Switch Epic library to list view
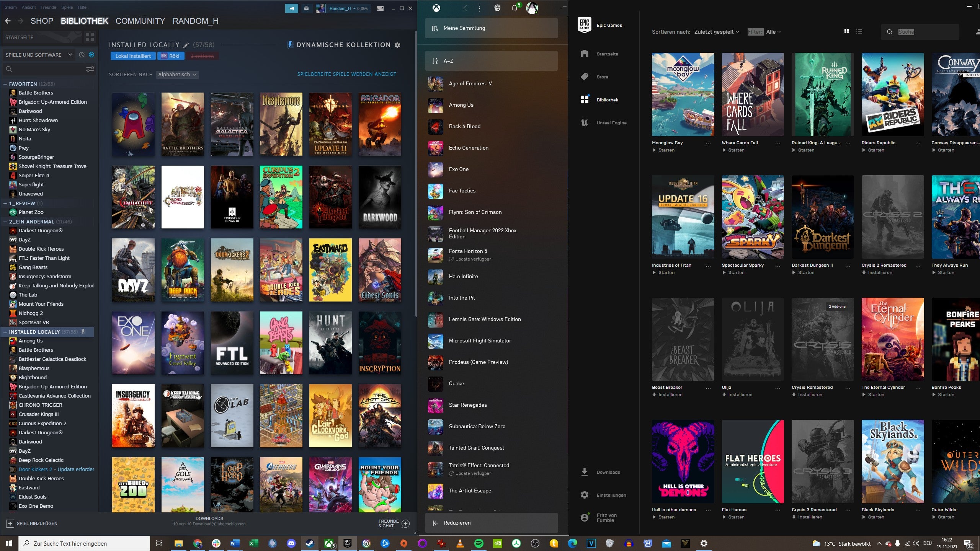Viewport: 980px width, 551px height. tap(859, 31)
